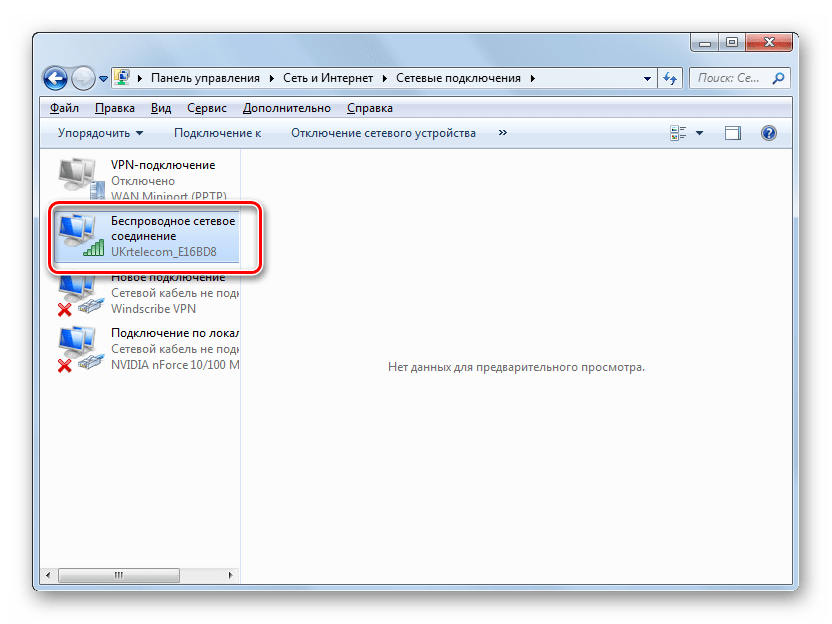Image resolution: width=832 pixels, height=624 pixels.
Task: Toggle the preview pane icon in toolbar
Action: point(733,133)
